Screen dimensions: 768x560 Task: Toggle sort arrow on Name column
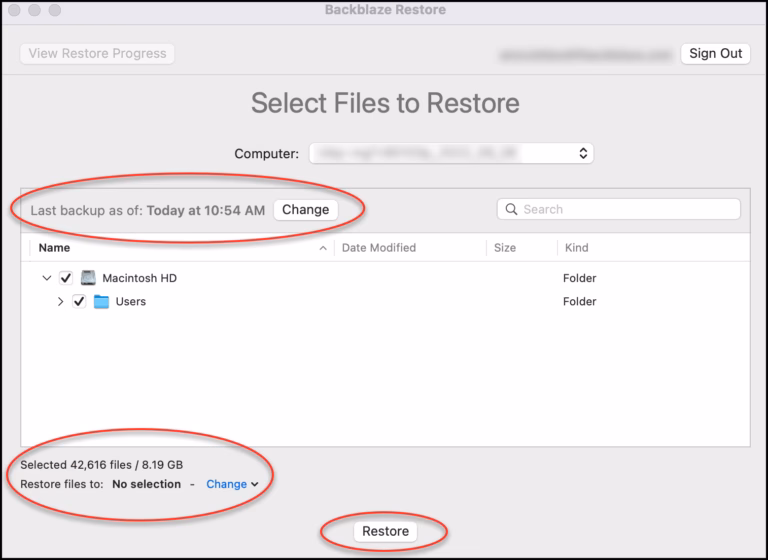click(x=323, y=248)
